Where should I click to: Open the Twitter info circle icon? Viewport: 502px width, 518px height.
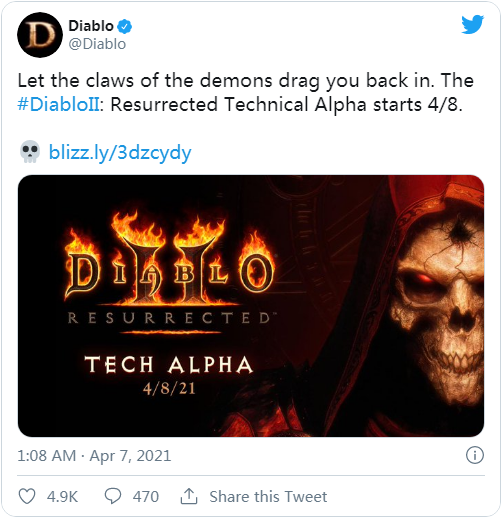475,455
